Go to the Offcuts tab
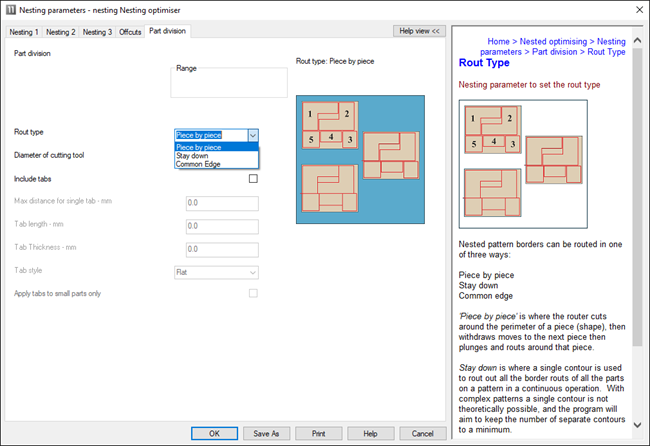Screen dimensions: 650x446 click(130, 32)
